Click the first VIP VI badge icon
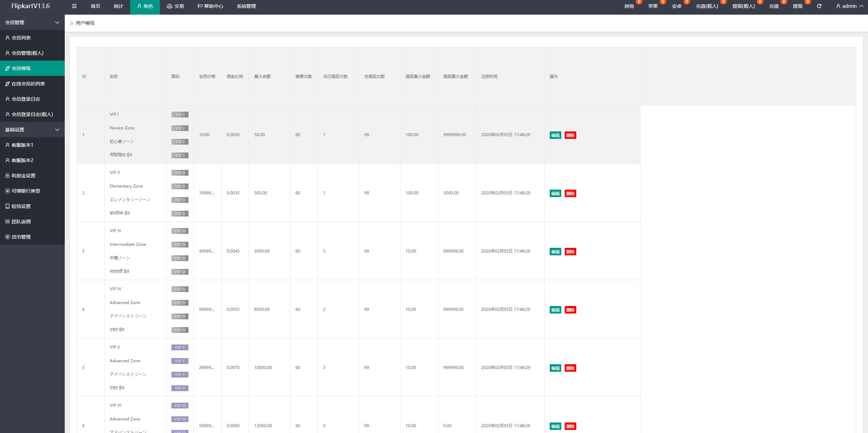The image size is (868, 433). point(180,406)
